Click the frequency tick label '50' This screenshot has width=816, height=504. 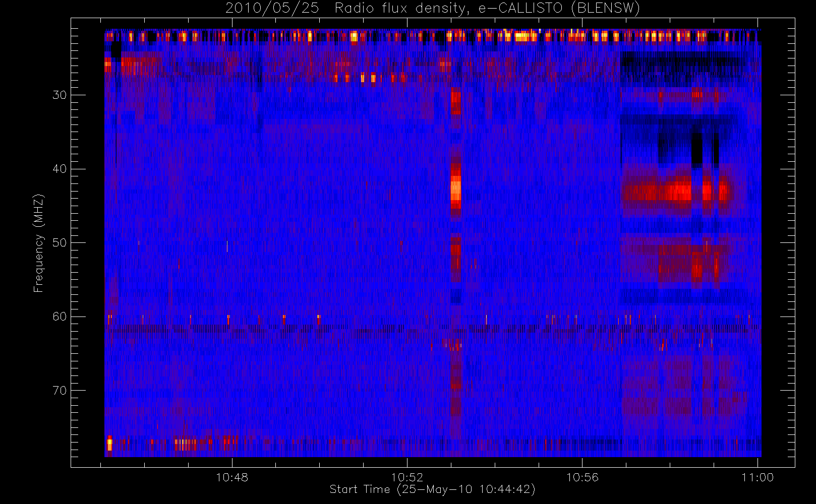[60, 243]
